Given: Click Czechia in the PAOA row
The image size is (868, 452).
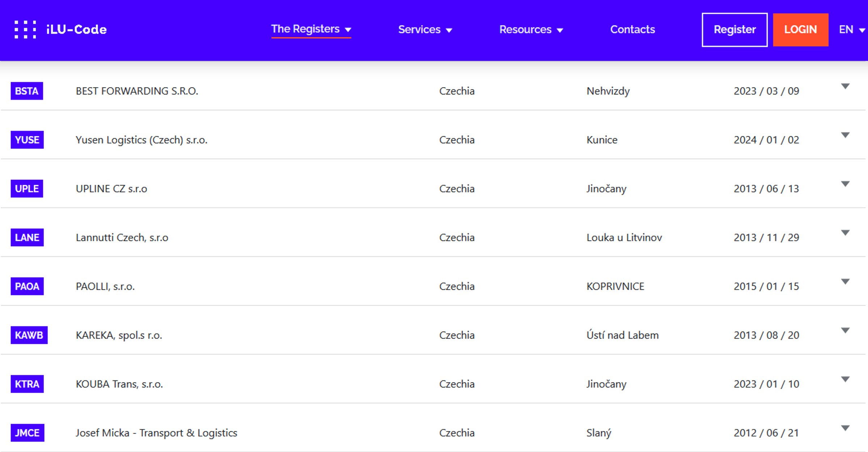Looking at the screenshot, I should (457, 286).
